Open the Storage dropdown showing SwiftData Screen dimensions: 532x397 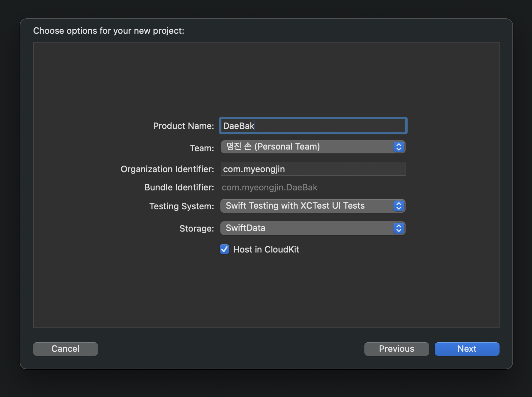313,228
